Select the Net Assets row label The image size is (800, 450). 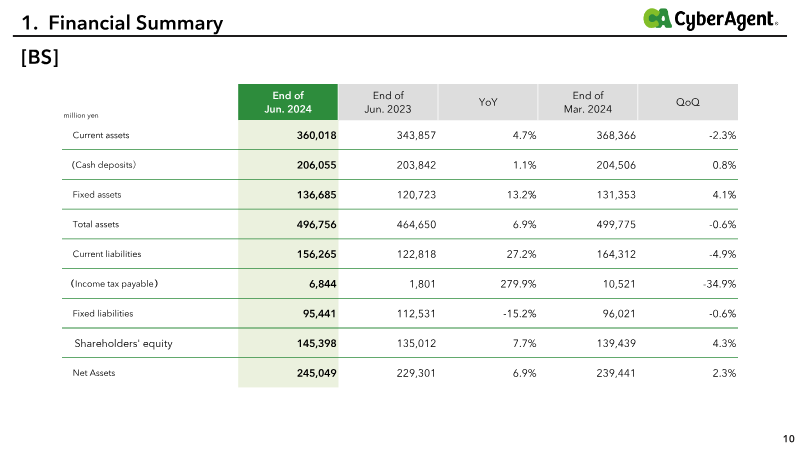click(94, 373)
